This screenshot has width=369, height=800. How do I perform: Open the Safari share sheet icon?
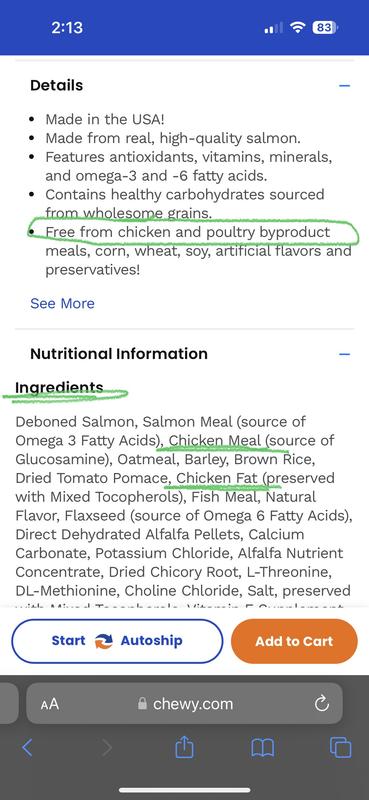click(184, 747)
